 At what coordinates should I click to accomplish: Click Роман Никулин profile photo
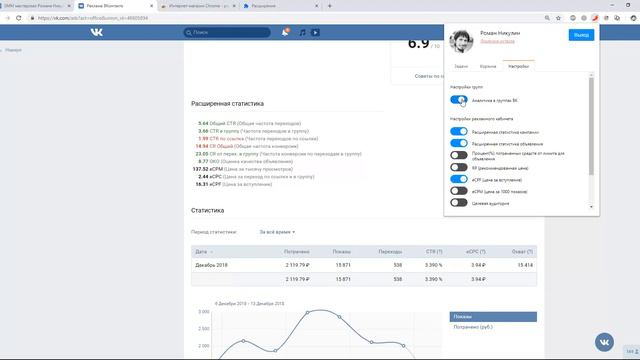461,41
